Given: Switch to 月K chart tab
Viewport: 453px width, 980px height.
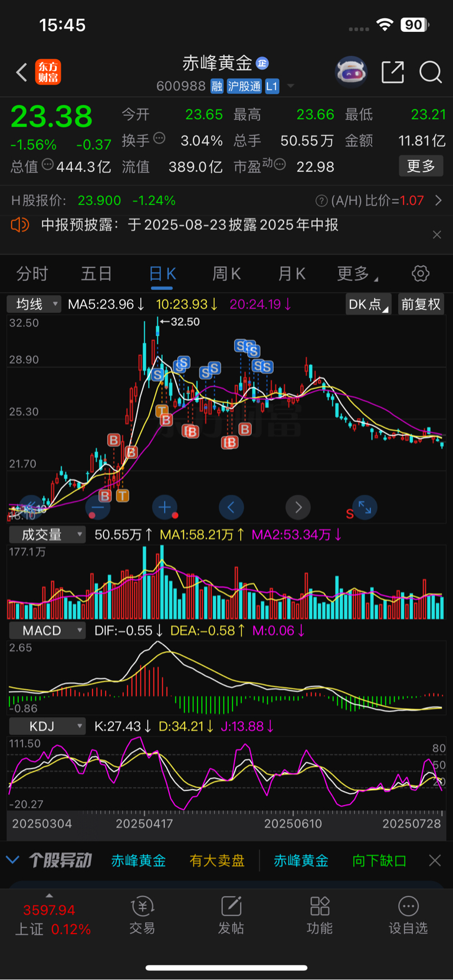Looking at the screenshot, I should (291, 273).
